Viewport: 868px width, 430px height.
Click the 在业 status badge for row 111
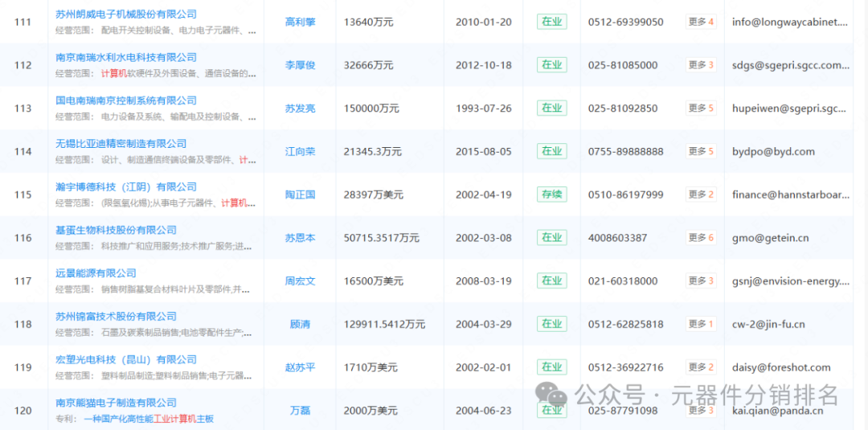pos(552,23)
